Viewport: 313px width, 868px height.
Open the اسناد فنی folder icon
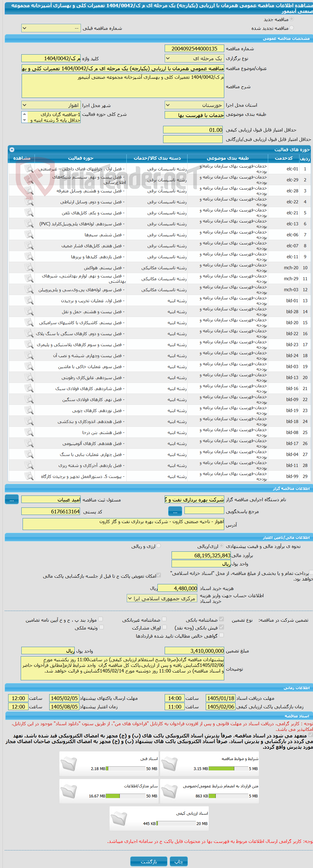pyautogui.click(x=69, y=764)
